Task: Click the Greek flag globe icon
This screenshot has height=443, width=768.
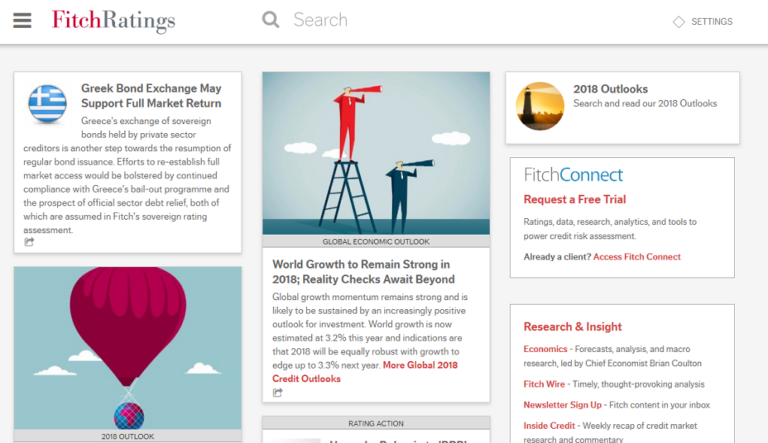Action: [48, 103]
